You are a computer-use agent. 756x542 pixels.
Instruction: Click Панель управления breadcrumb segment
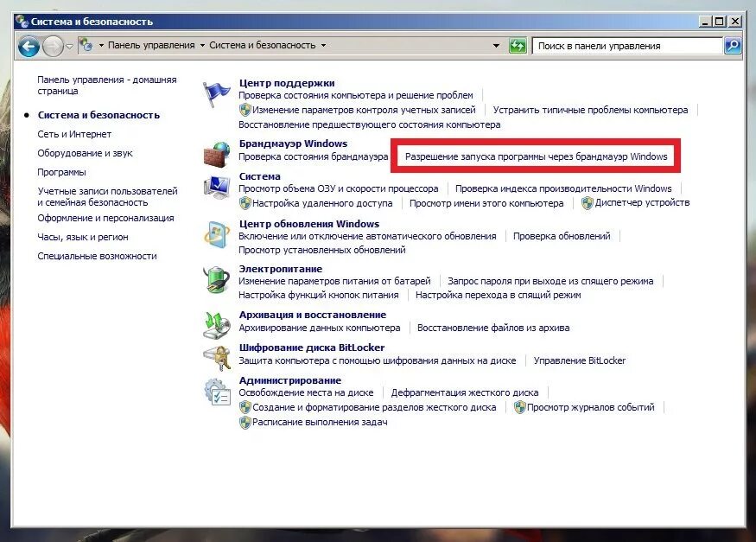[x=151, y=45]
